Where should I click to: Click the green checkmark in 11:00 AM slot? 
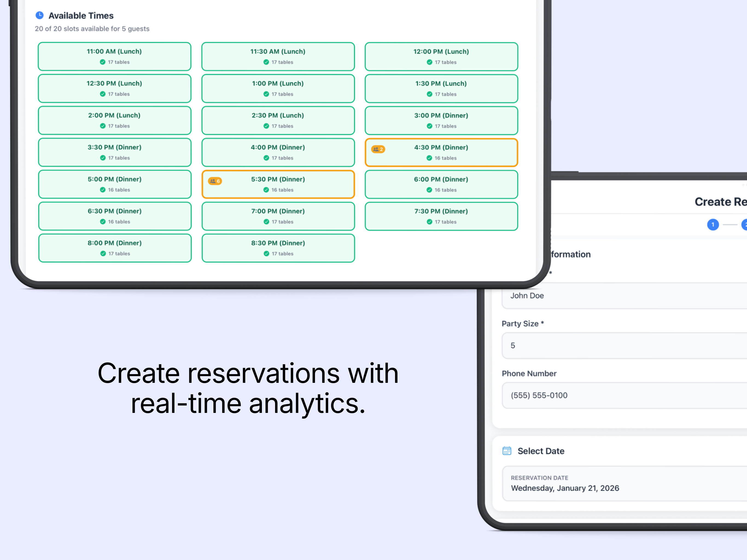pyautogui.click(x=102, y=62)
